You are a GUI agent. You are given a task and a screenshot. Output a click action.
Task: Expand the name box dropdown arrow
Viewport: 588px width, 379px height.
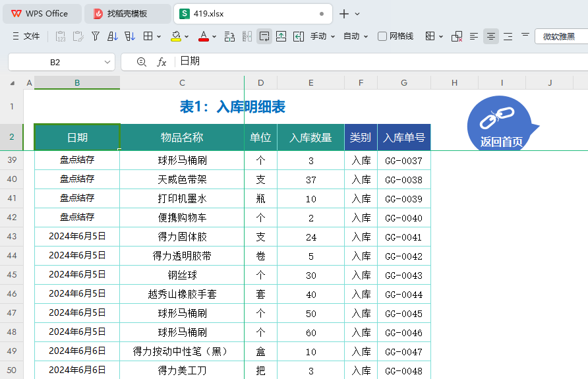(x=107, y=62)
